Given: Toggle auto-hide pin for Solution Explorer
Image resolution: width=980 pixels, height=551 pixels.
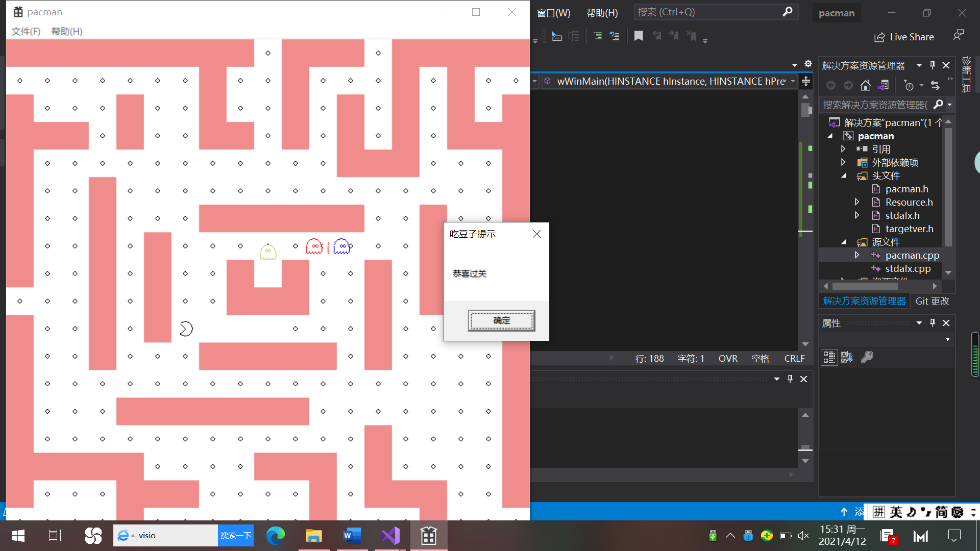Looking at the screenshot, I should [x=933, y=65].
